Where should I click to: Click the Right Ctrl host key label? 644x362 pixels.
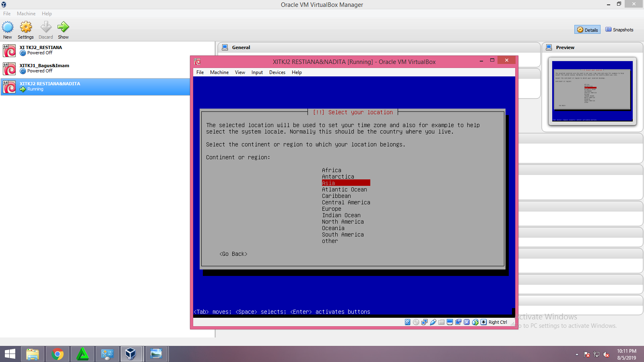point(498,322)
